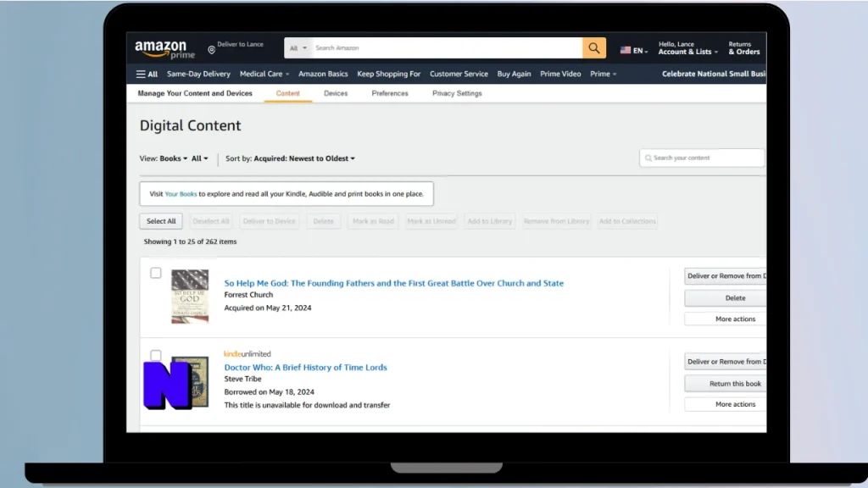Click Acquired on May 21, 2024 text
The image size is (868, 488).
267,308
